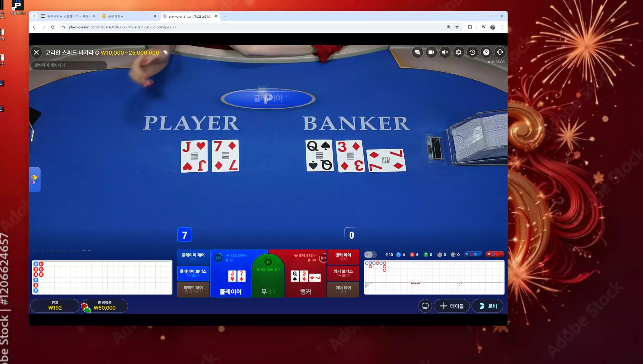Switch to the 푸우카지노 X 슬롯나라 tab

click(x=68, y=16)
